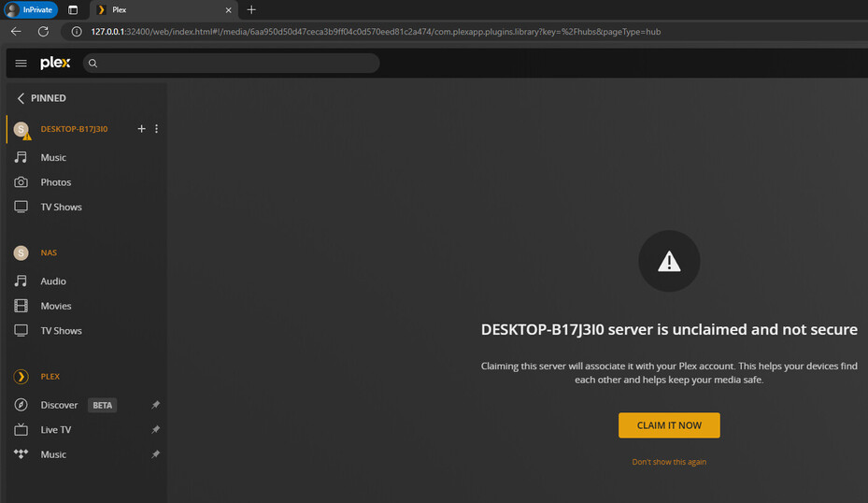Open the Audio library

click(53, 280)
